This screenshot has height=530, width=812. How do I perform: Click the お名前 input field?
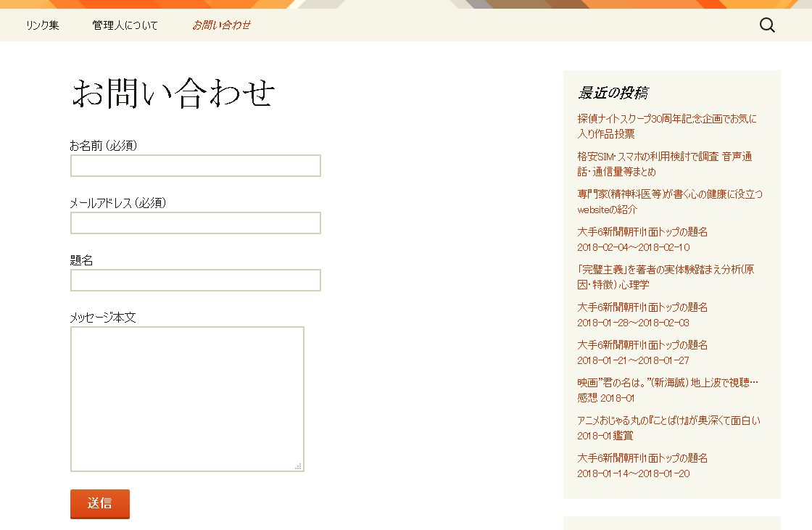(x=195, y=166)
